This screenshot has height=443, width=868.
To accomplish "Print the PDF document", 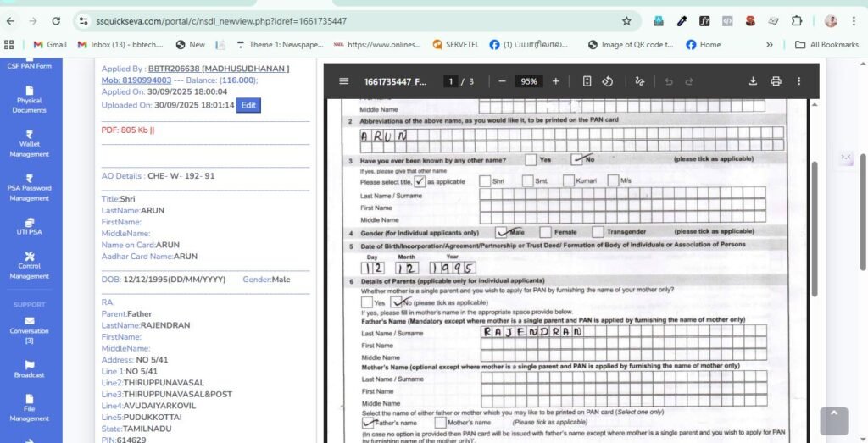I will click(x=776, y=81).
